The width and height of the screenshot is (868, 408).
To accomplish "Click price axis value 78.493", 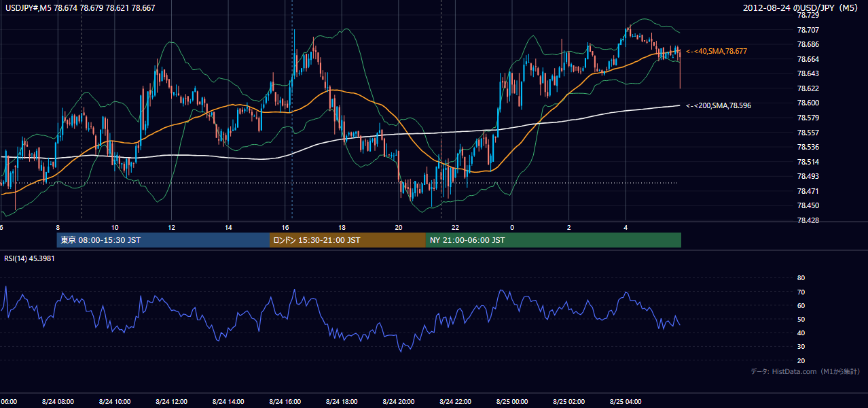I will [x=808, y=176].
